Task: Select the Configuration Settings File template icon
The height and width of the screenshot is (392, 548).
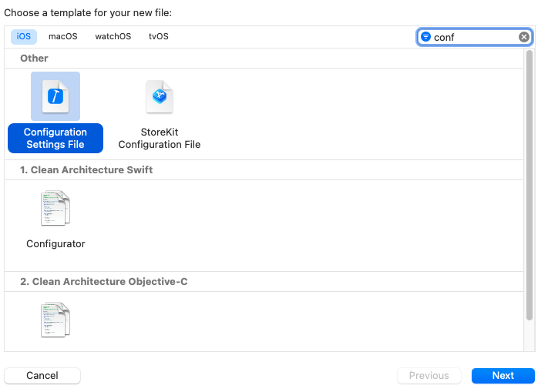Action: coord(55,96)
